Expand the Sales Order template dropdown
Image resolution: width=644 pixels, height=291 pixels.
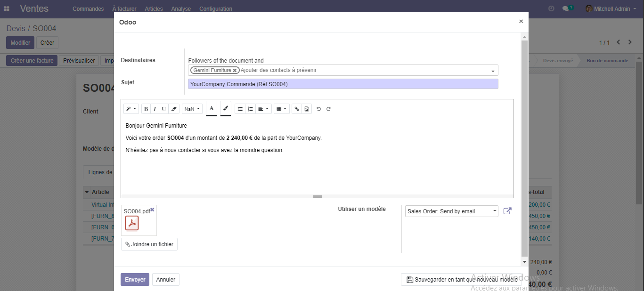451,211
